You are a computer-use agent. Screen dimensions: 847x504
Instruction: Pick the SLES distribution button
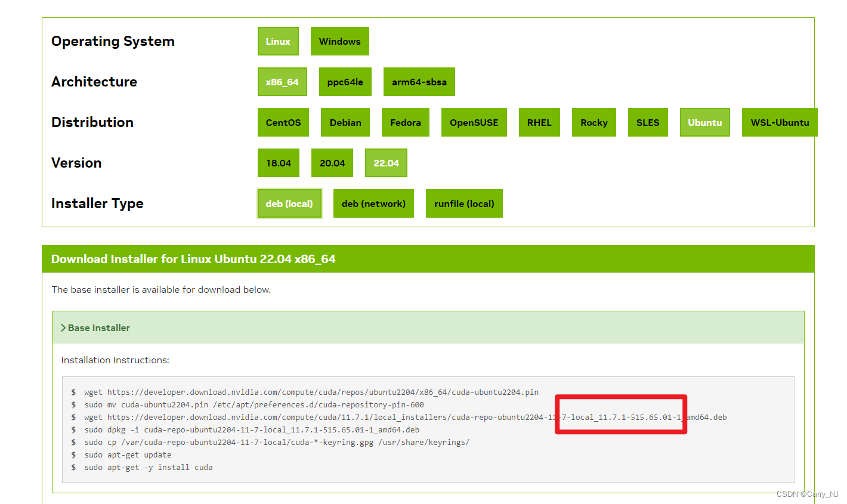pyautogui.click(x=648, y=122)
